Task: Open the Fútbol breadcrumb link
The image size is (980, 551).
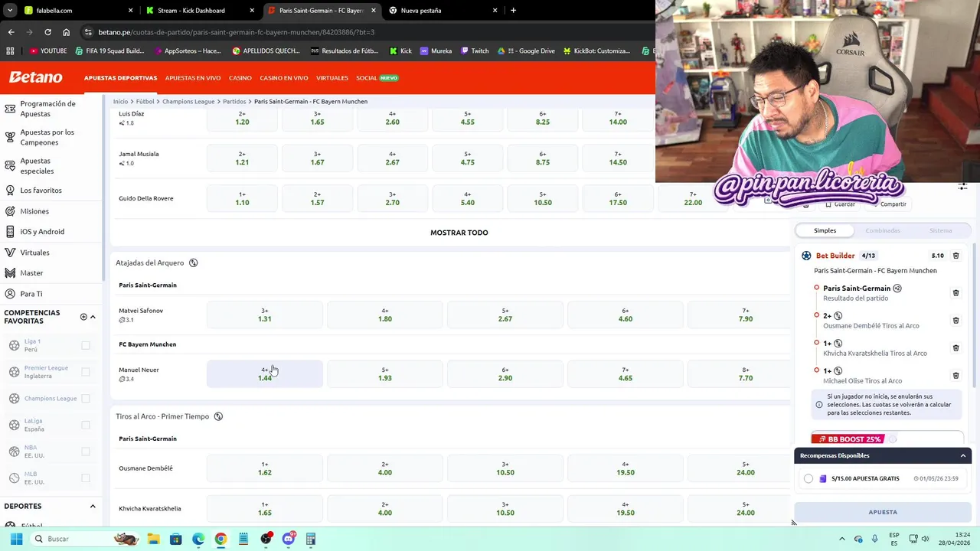Action: click(x=145, y=101)
